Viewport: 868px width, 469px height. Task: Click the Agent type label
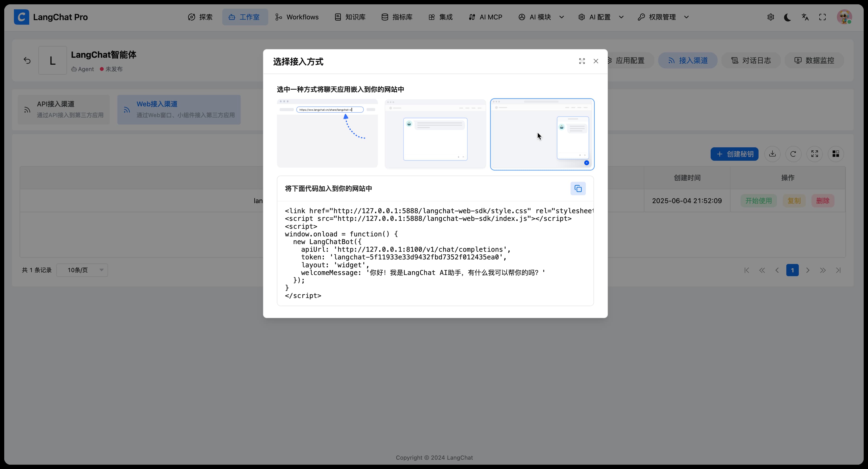click(83, 69)
